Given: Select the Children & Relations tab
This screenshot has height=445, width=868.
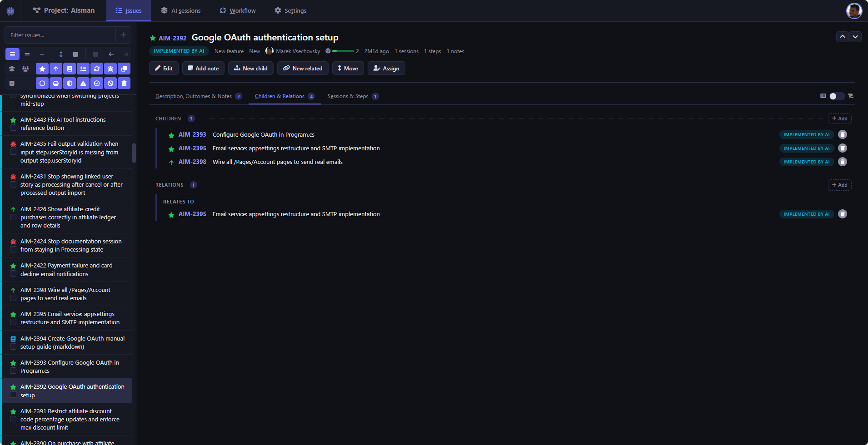Looking at the screenshot, I should pyautogui.click(x=285, y=96).
